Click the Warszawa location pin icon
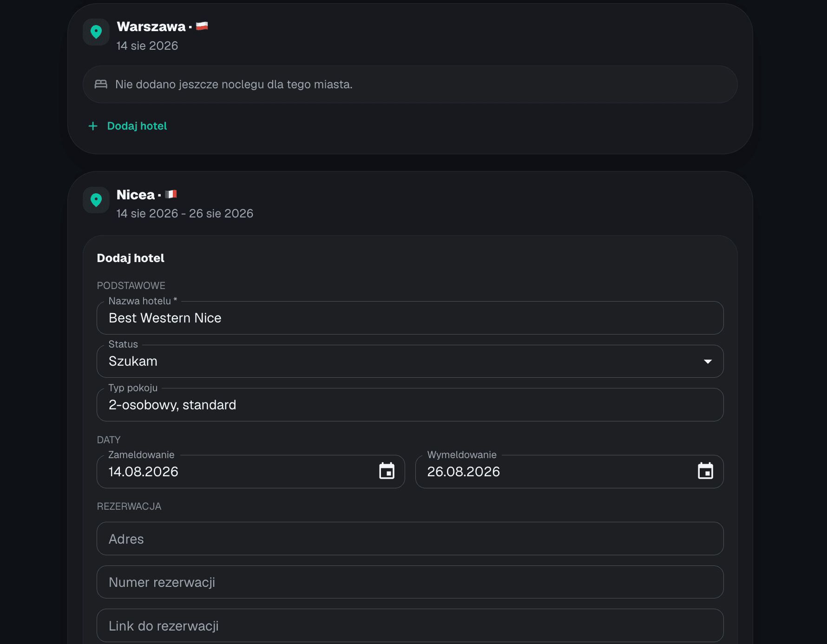827x644 pixels. coord(96,32)
